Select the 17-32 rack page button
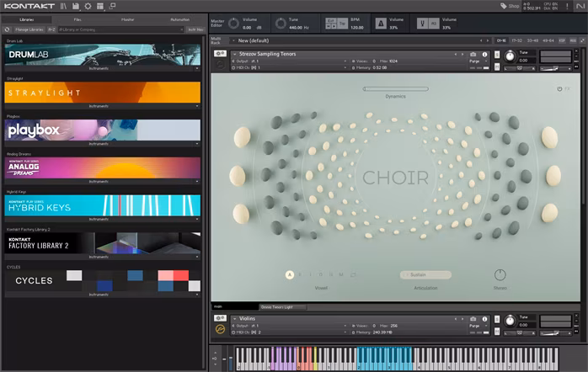The image size is (588, 372). pos(517,40)
